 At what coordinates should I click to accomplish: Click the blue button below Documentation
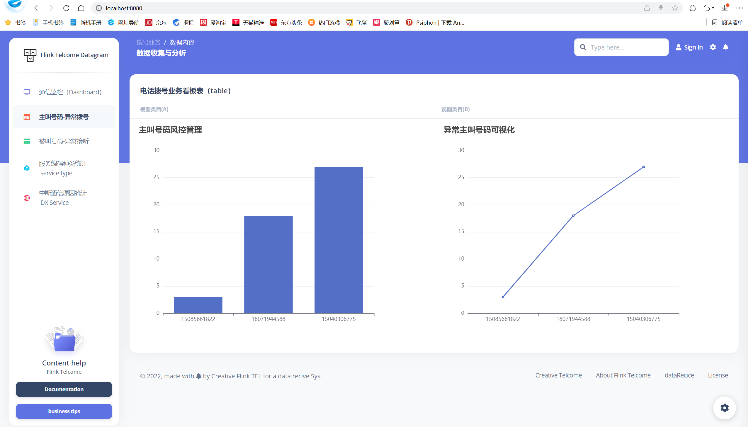coord(64,411)
